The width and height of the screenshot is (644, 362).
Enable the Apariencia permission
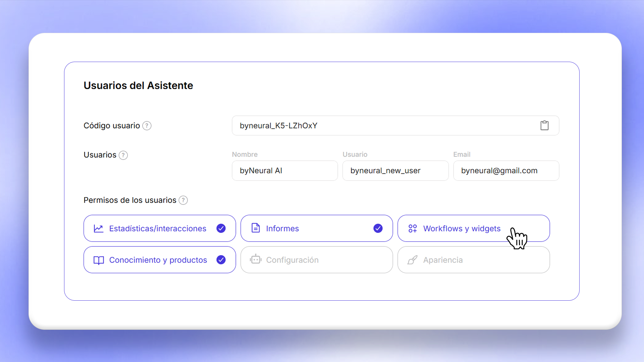click(x=473, y=260)
